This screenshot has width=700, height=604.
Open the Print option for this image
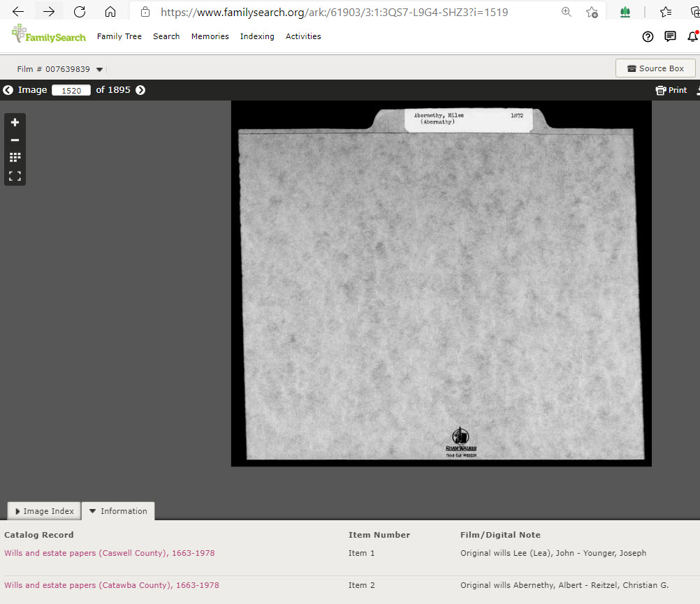[671, 89]
